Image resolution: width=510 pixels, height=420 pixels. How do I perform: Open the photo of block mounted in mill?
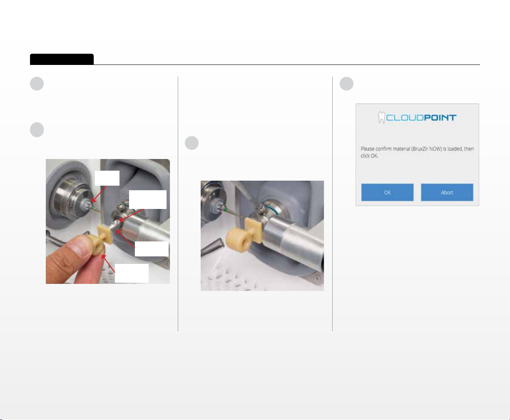(262, 236)
